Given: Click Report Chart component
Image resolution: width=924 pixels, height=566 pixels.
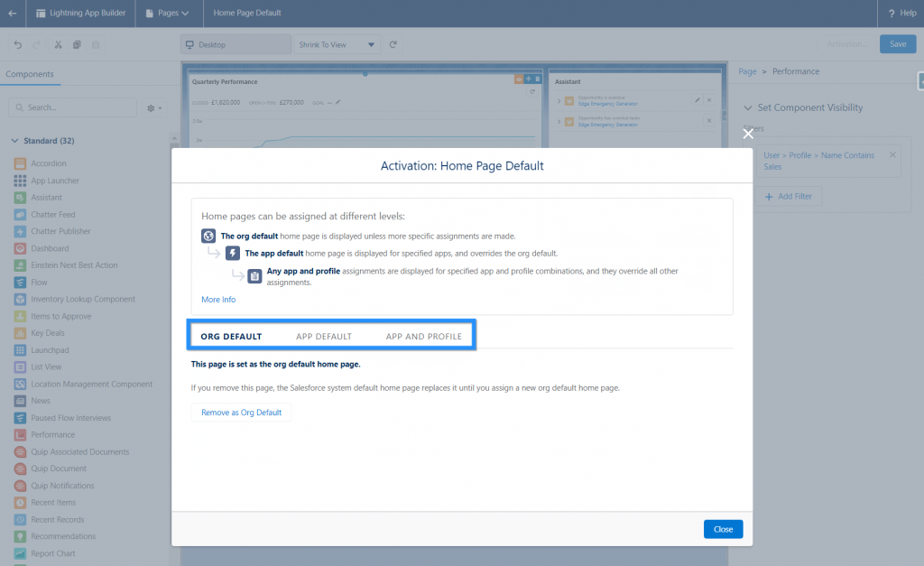Looking at the screenshot, I should click(45, 553).
